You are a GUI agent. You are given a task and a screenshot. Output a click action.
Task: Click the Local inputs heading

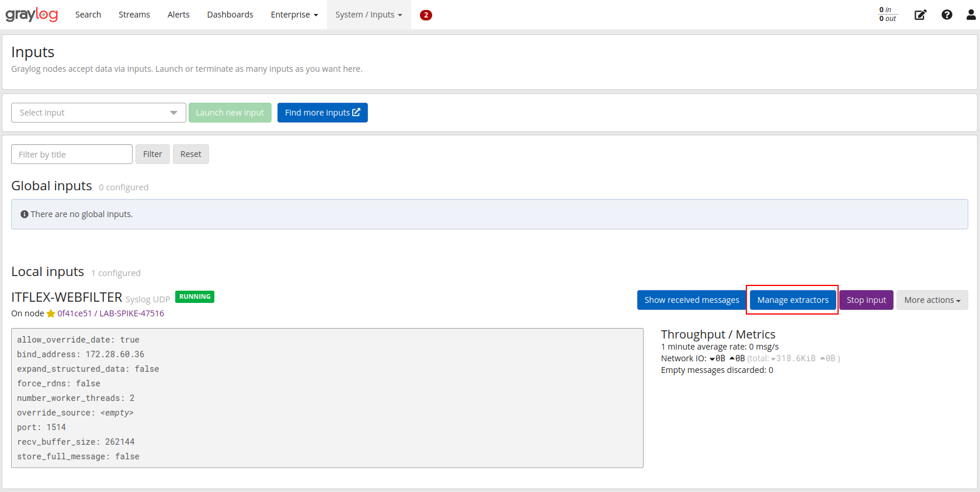pyautogui.click(x=48, y=272)
